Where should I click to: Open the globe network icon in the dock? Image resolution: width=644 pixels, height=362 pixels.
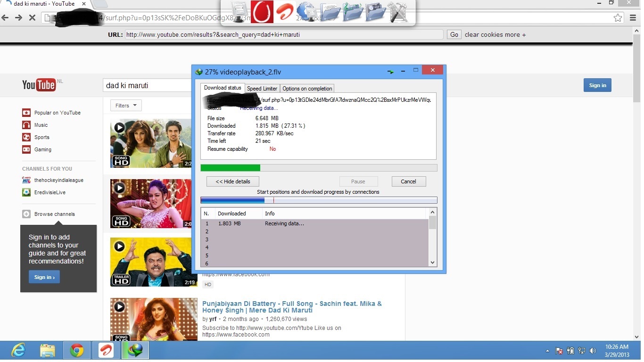tap(307, 12)
